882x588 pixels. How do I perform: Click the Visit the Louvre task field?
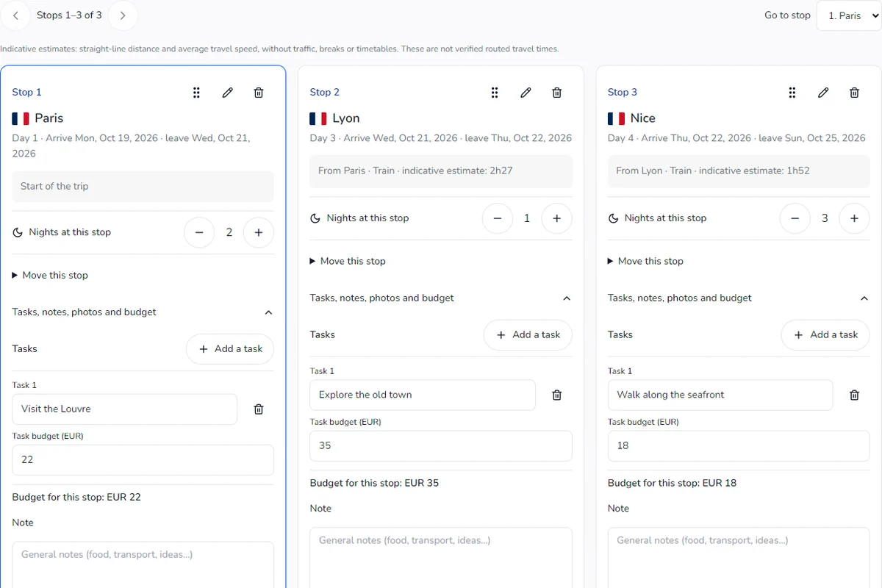pyautogui.click(x=125, y=409)
